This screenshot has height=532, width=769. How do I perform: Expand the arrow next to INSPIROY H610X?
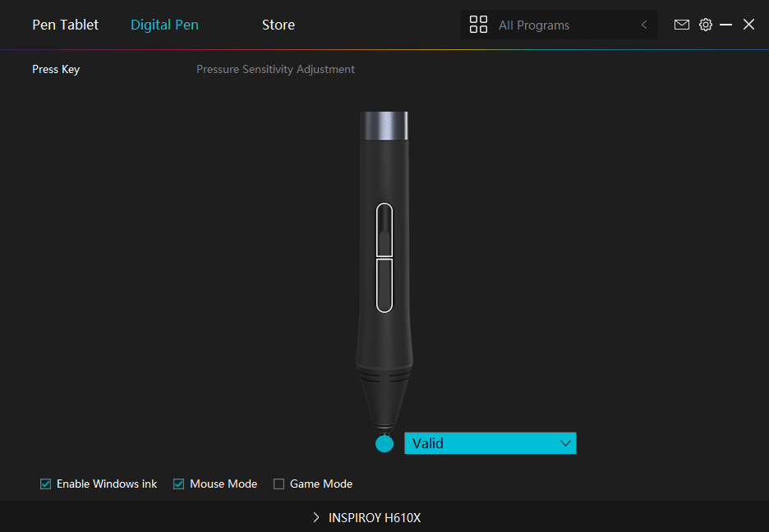316,518
